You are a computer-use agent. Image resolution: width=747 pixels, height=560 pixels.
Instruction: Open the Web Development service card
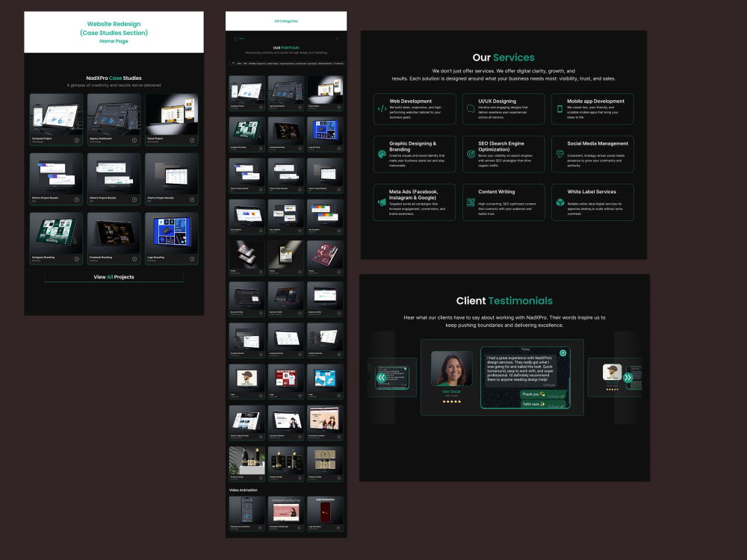[415, 108]
